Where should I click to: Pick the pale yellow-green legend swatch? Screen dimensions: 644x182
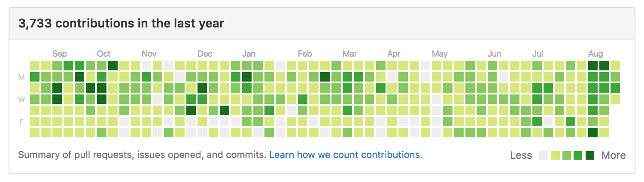[555, 155]
